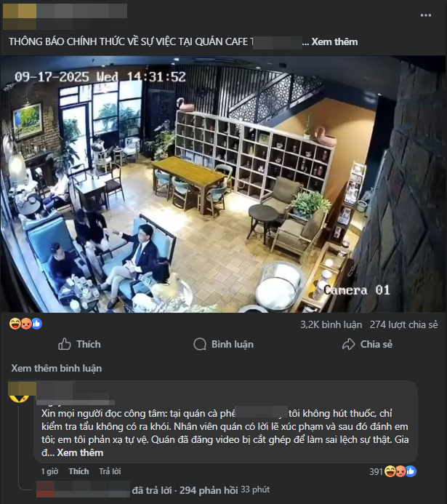The image size is (447, 504).
Task: Open the comment's 1 giờ timestamp
Action: click(49, 471)
